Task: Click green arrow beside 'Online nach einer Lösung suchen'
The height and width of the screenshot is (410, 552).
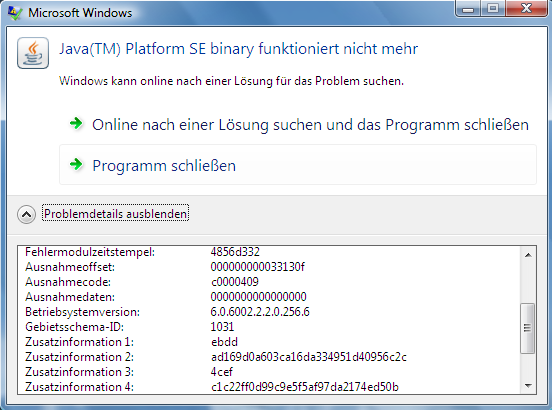Action: coord(76,124)
